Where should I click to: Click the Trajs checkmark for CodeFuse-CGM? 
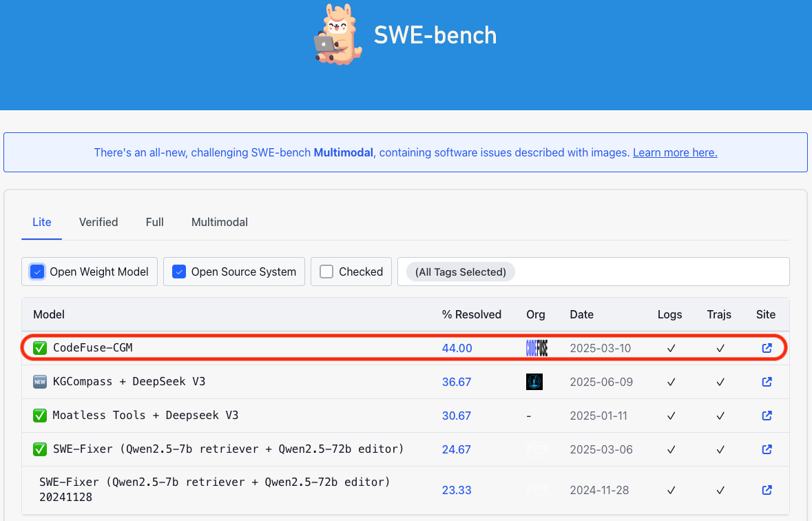pyautogui.click(x=720, y=349)
